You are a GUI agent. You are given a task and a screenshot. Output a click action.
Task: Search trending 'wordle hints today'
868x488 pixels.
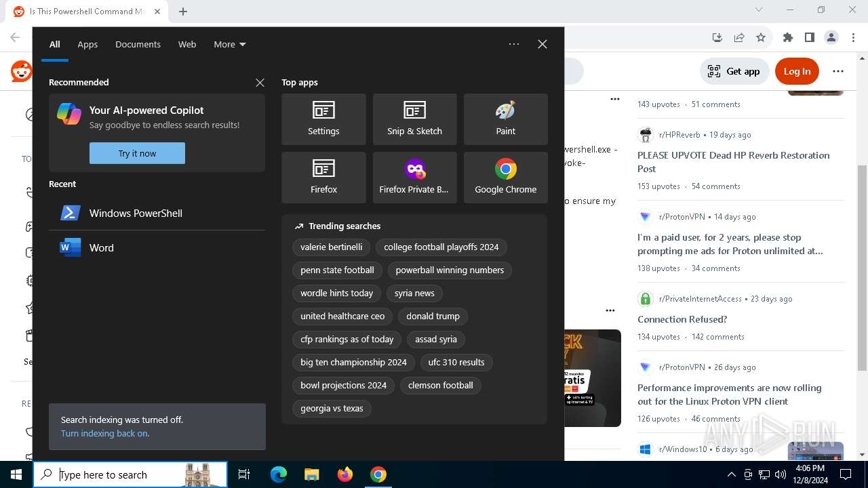337,293
